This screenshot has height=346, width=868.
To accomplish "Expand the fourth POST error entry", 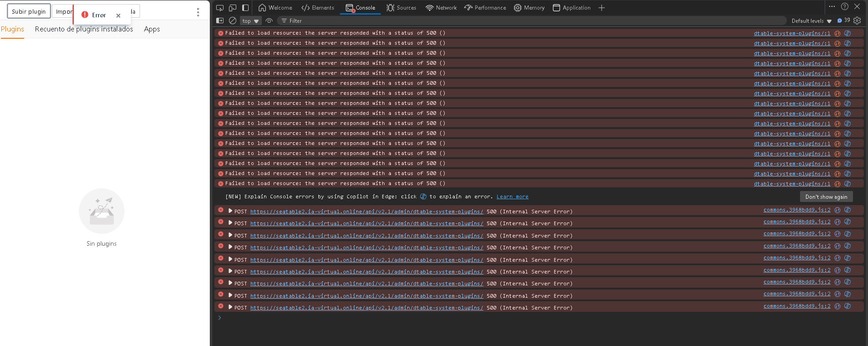I will tap(230, 247).
